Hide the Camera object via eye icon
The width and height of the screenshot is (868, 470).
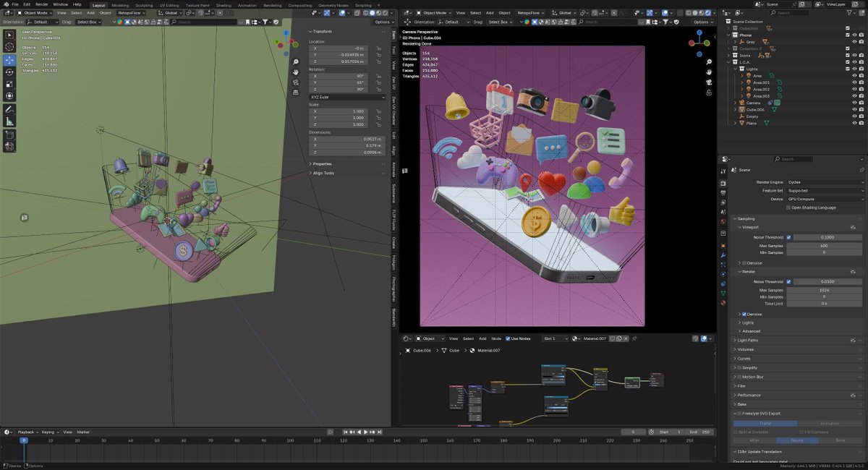click(x=854, y=103)
